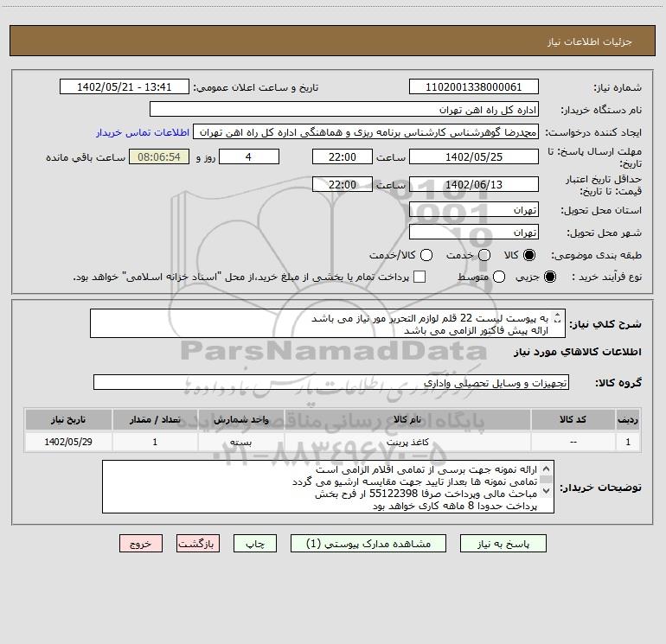Viewport: 666px width, 644px height.
Task: Click the buyer organization name field
Action: click(x=344, y=110)
